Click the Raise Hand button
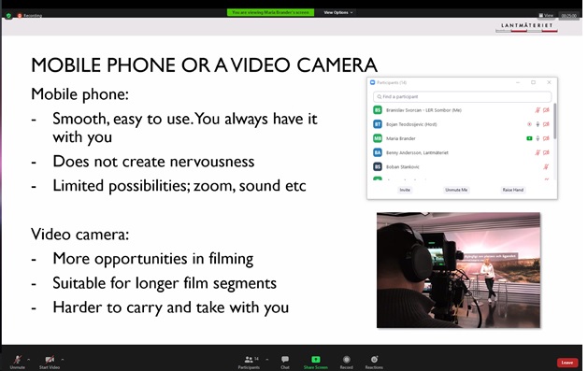The height and width of the screenshot is (371, 588). [x=513, y=190]
